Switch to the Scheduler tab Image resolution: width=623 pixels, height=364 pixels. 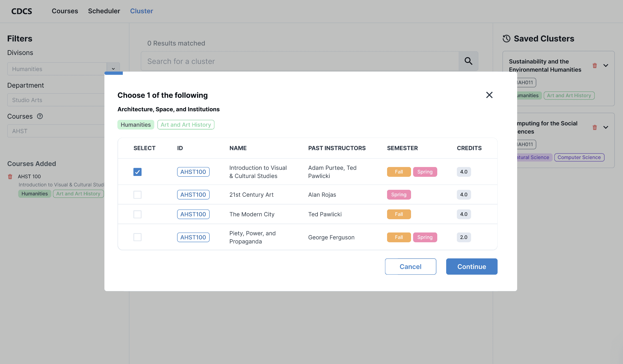click(104, 11)
